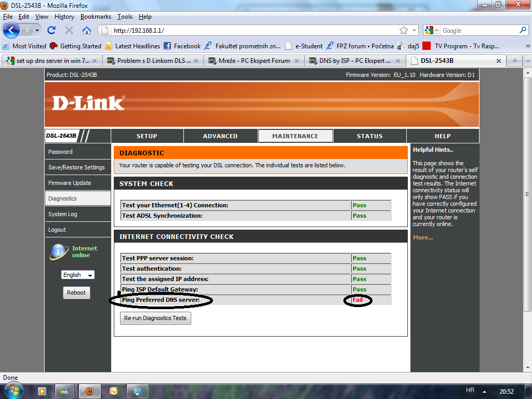
Task: Switch to 'Mreže - PC Ekspert Forum' tab
Action: point(254,61)
